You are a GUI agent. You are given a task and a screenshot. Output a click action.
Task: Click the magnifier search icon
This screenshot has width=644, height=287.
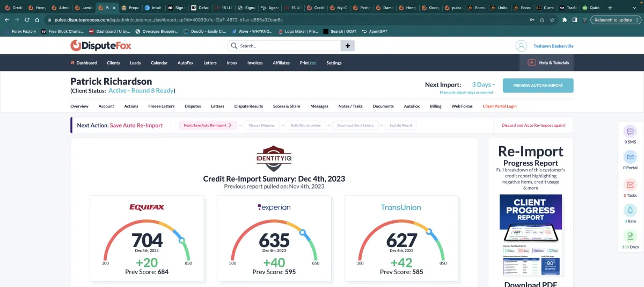[235, 46]
